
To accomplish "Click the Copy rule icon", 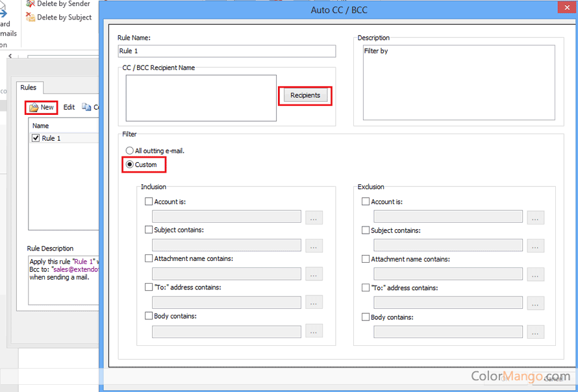I will pos(86,107).
